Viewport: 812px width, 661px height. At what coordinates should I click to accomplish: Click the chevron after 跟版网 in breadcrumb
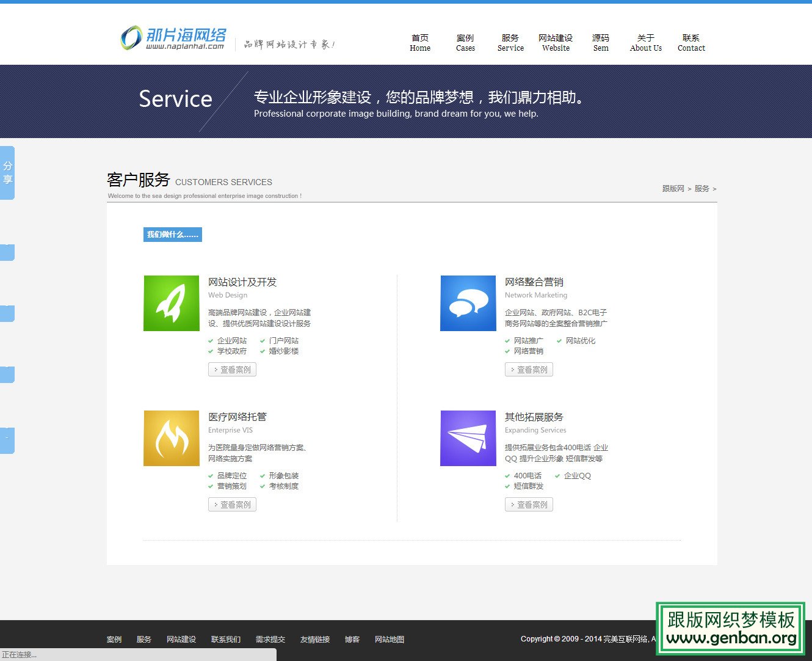click(x=689, y=189)
